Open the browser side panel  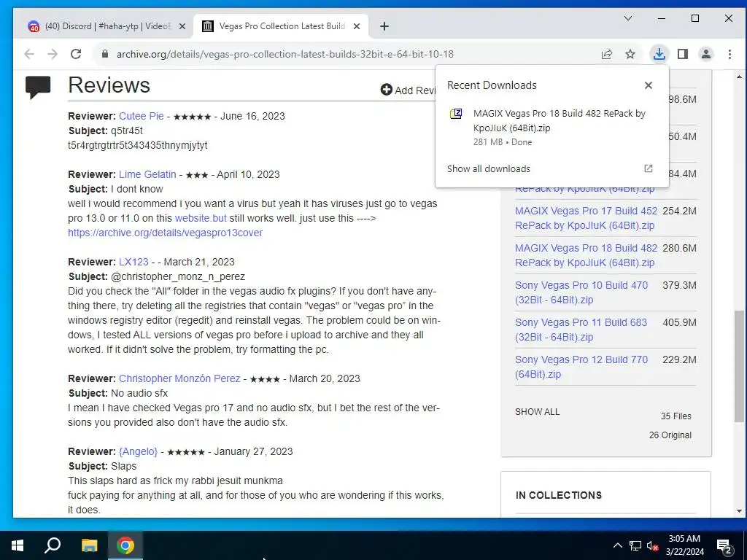pos(683,54)
